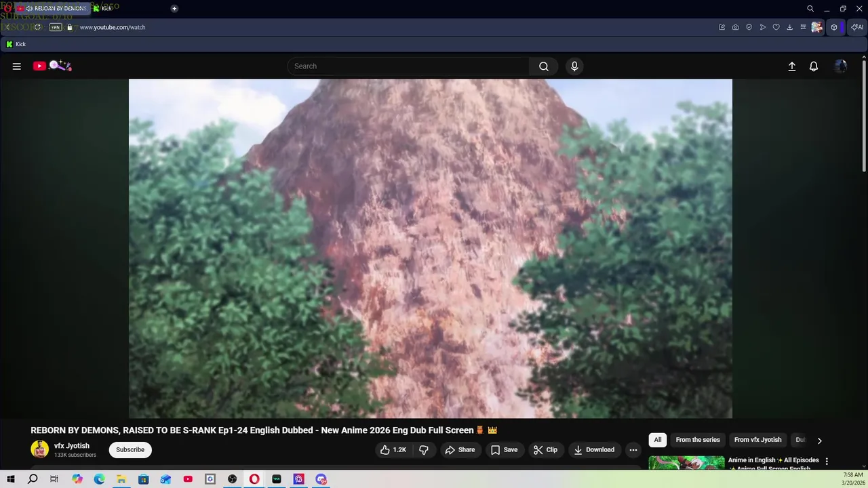Launch Microsoft Edge from taskbar
This screenshot has height=488, width=868.
[x=99, y=479]
